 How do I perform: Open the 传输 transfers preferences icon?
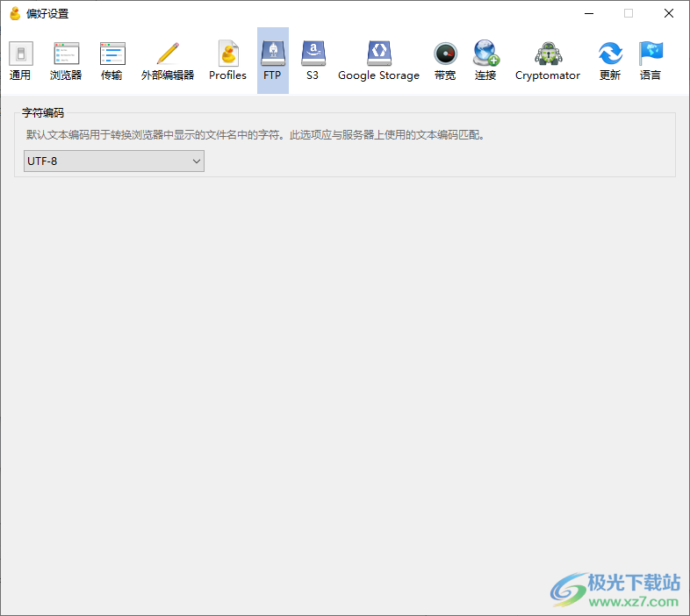(112, 54)
